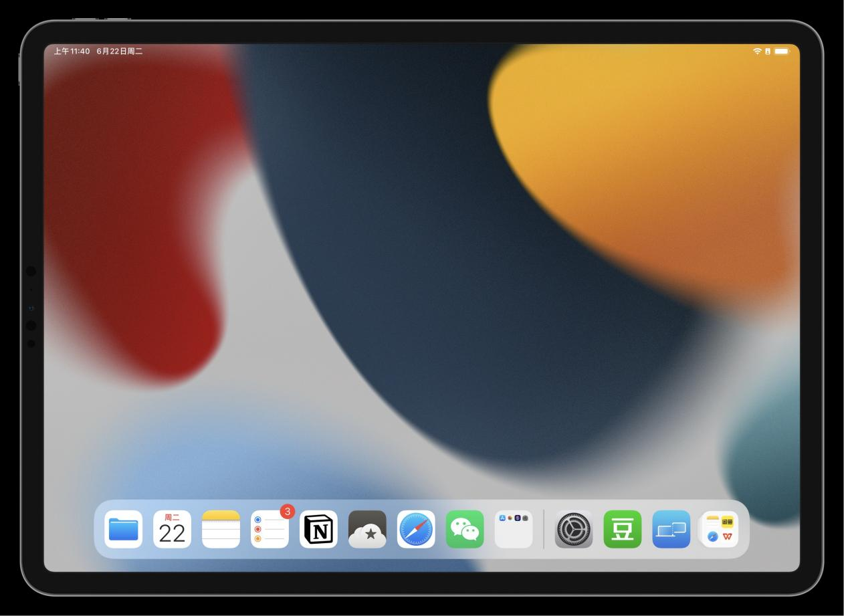Open the Reeder cloud star app

click(367, 529)
